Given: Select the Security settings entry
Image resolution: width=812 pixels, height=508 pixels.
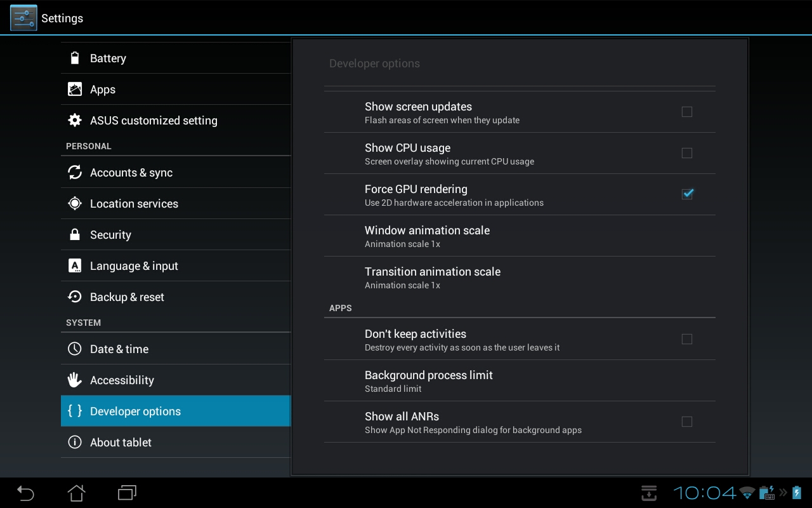Looking at the screenshot, I should click(176, 234).
